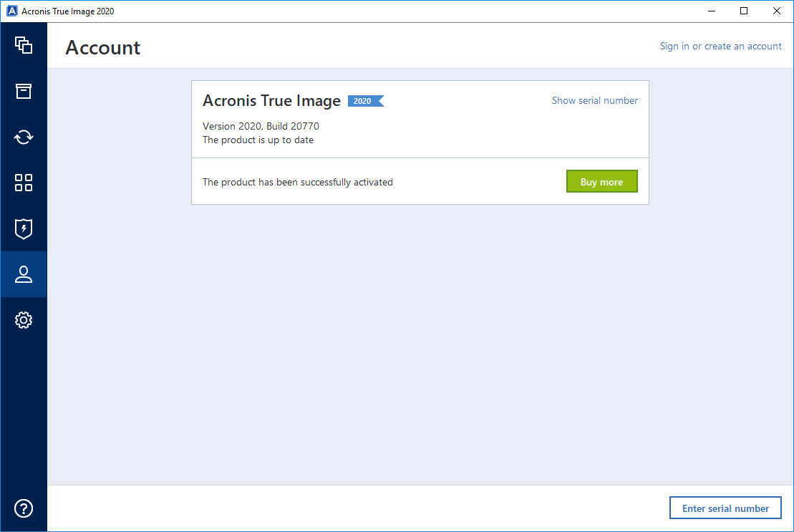Click the Enter serial number button
Screen dimensions: 794x532
tap(725, 508)
